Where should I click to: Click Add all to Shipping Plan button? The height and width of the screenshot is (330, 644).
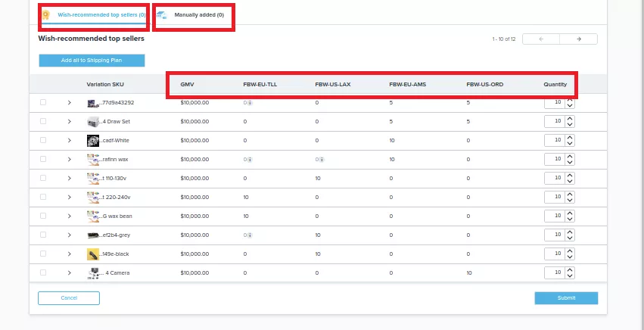click(x=92, y=61)
